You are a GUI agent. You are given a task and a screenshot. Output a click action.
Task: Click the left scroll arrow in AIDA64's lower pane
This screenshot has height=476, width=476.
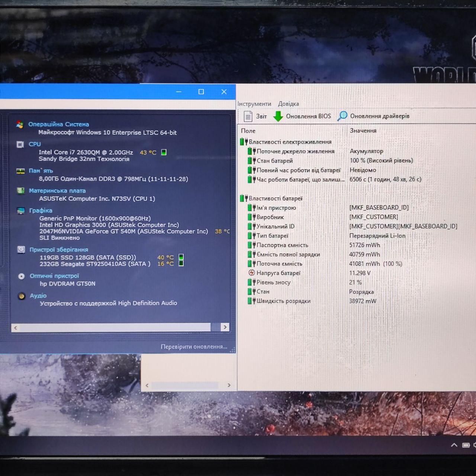pyautogui.click(x=147, y=385)
